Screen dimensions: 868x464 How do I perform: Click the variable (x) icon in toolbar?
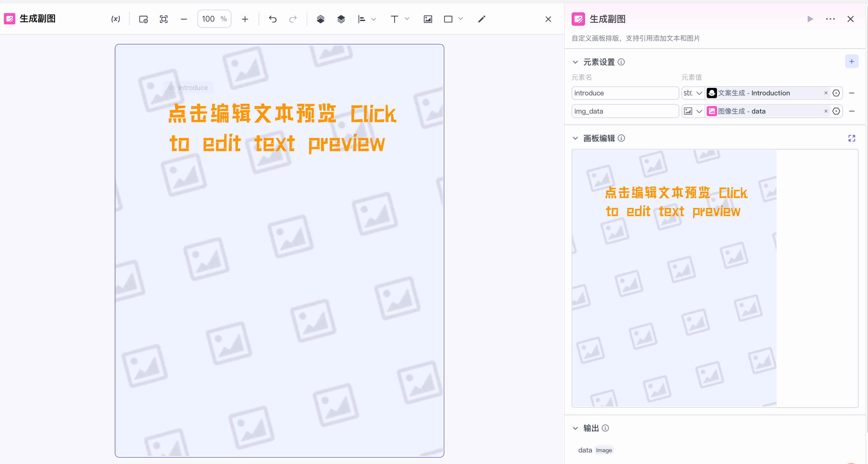pyautogui.click(x=116, y=19)
